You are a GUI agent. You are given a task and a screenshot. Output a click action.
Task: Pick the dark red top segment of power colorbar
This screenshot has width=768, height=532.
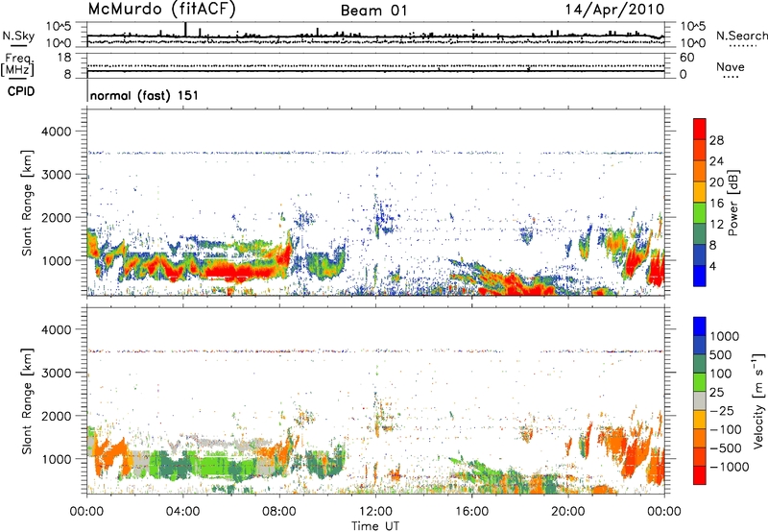(x=700, y=129)
